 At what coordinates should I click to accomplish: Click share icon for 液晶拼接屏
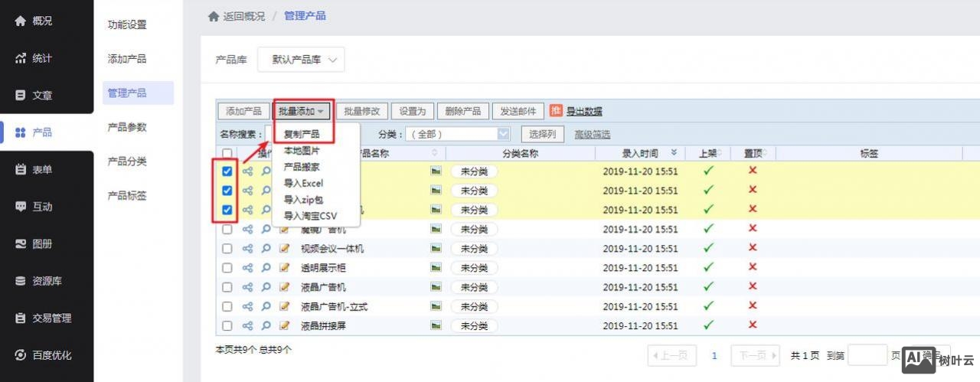coord(247,325)
